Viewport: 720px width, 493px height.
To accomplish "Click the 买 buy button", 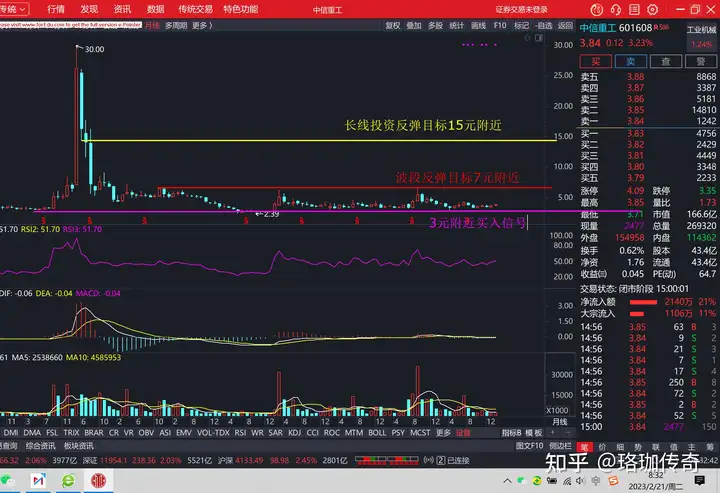I will [x=596, y=61].
